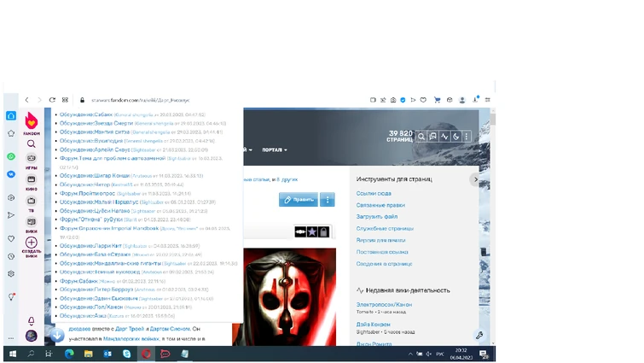Open the Ссылки сюда link

(x=374, y=193)
